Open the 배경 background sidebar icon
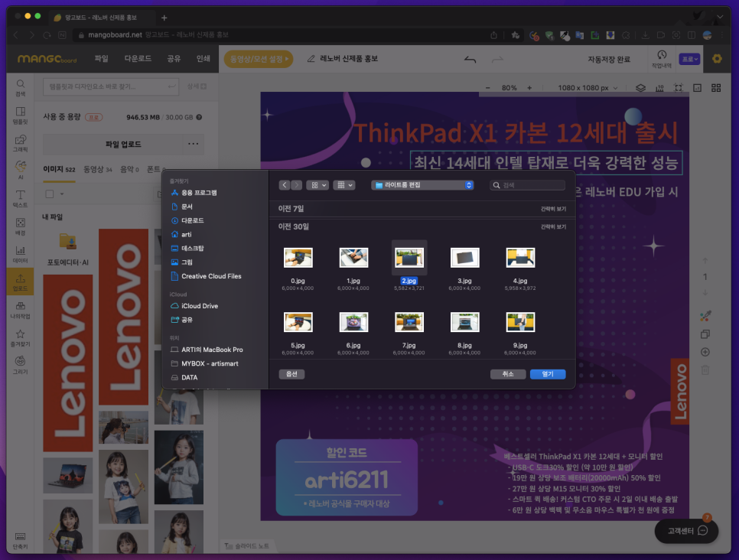Screen dimensions: 739x560 tap(20, 226)
